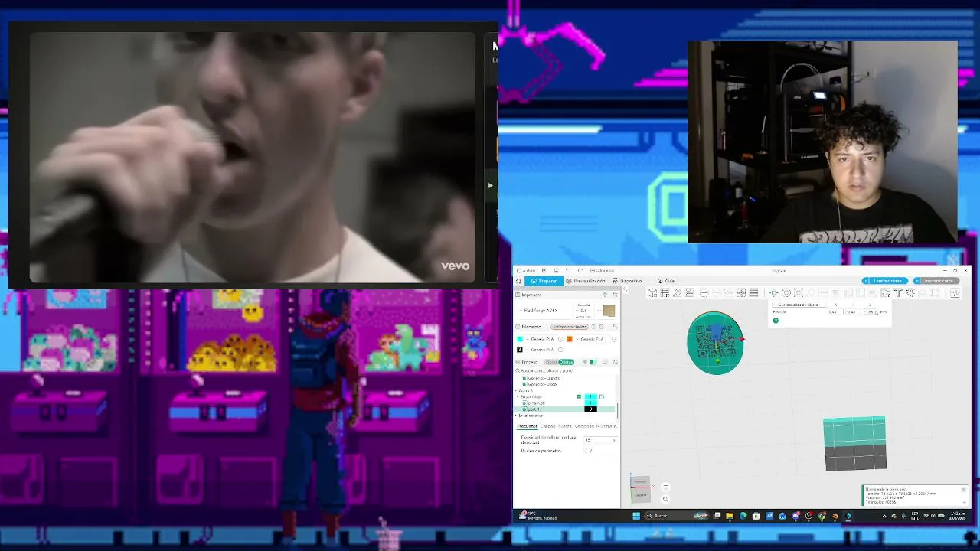Switch process mode to Objeto
This screenshot has height=551, width=980.
(566, 362)
